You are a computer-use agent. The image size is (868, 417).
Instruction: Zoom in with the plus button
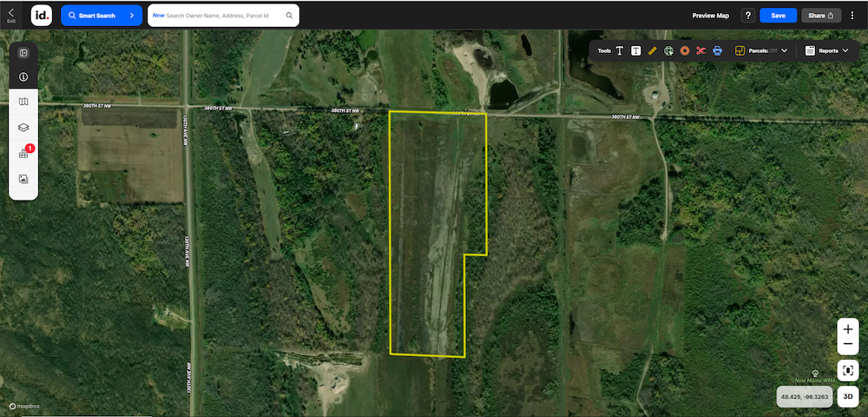coord(848,330)
